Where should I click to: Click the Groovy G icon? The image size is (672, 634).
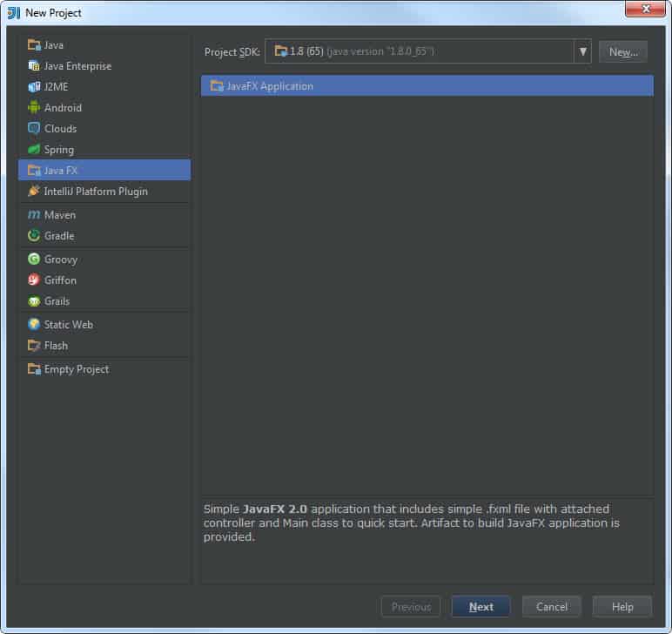(34, 259)
